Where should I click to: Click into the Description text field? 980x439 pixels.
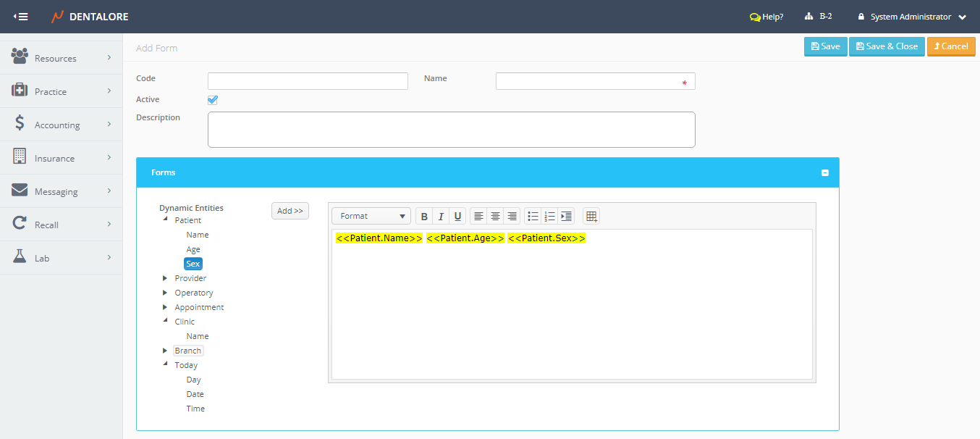point(451,130)
